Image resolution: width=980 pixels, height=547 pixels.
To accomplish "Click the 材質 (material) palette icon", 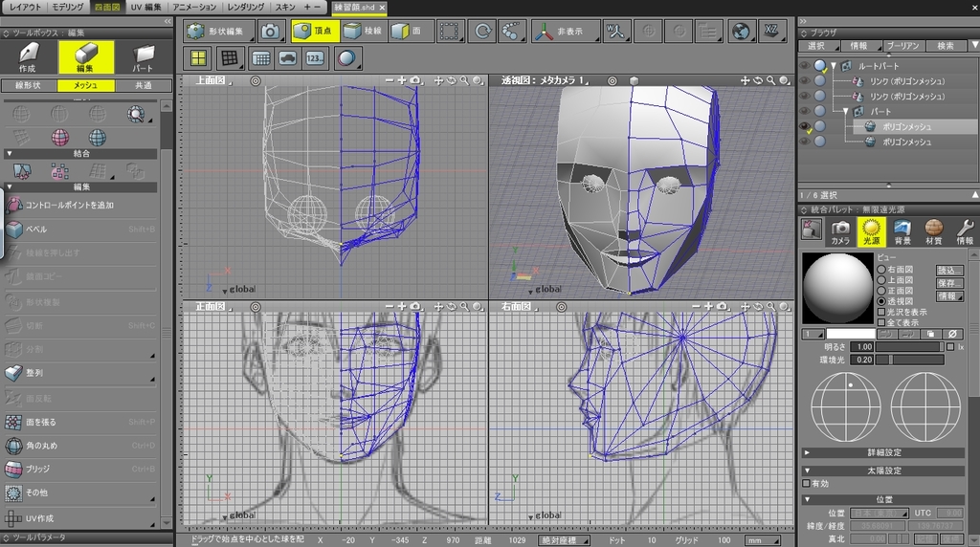I will coord(933,230).
